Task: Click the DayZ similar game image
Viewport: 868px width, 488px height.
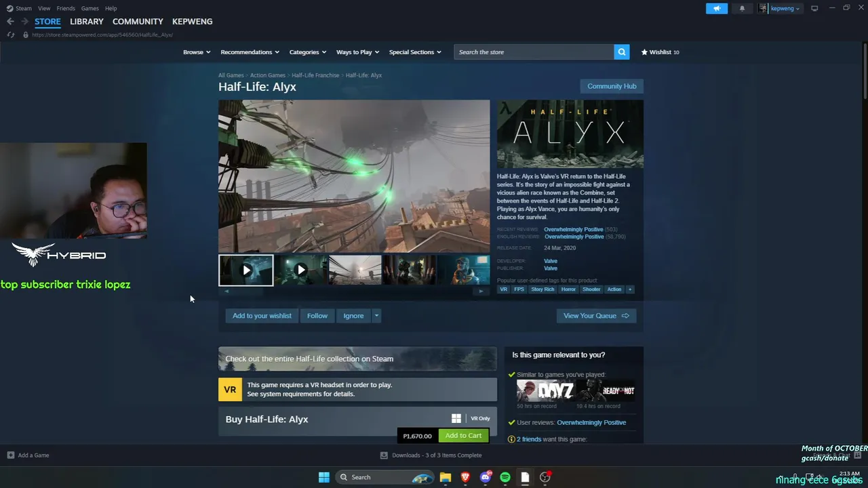Action: [546, 390]
